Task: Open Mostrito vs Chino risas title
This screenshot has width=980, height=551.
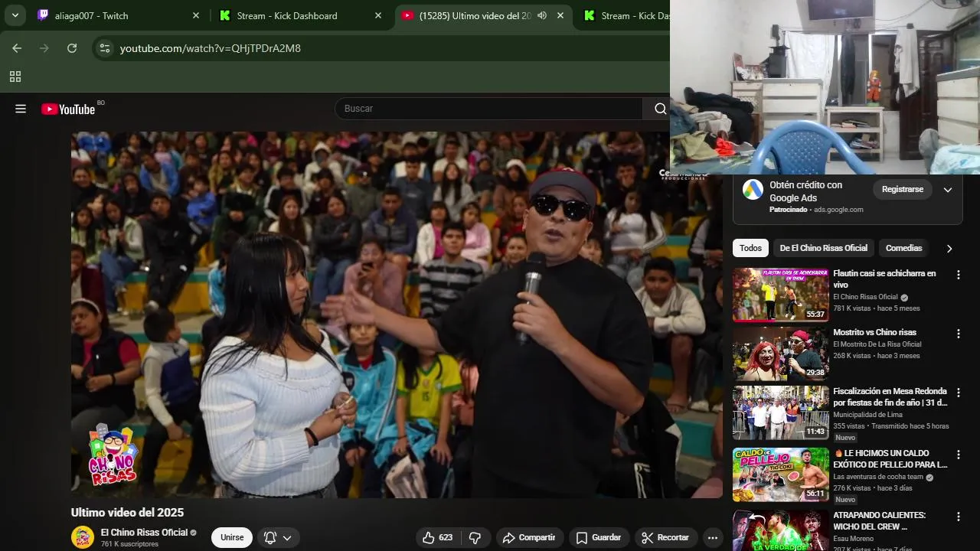Action: click(x=874, y=332)
